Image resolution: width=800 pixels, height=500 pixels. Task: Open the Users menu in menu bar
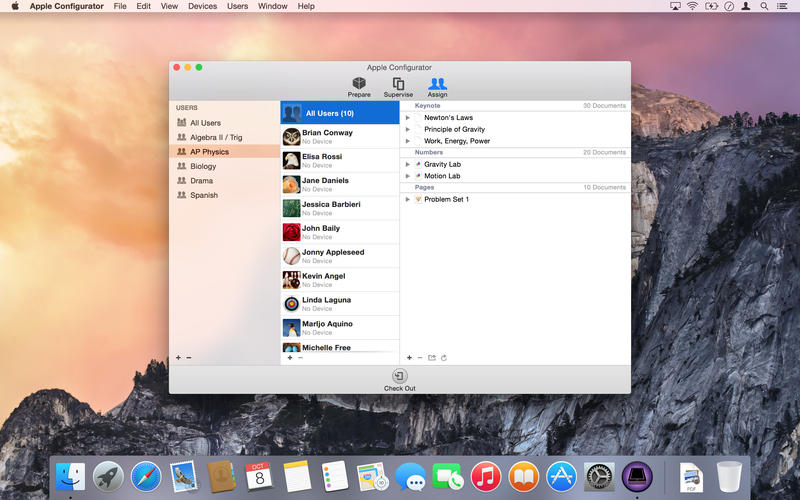[x=237, y=6]
